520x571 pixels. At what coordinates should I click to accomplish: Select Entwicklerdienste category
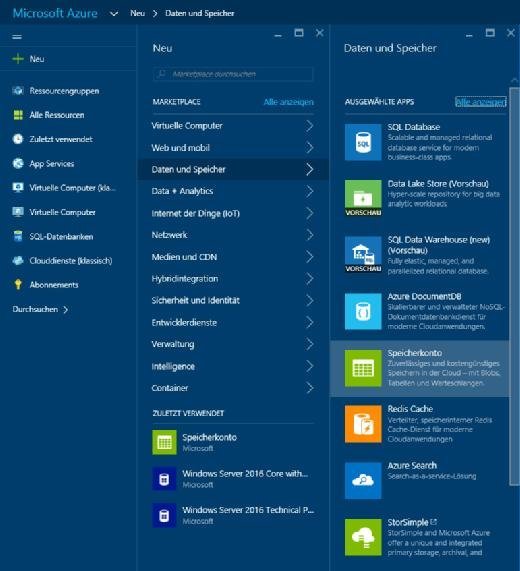tap(233, 322)
